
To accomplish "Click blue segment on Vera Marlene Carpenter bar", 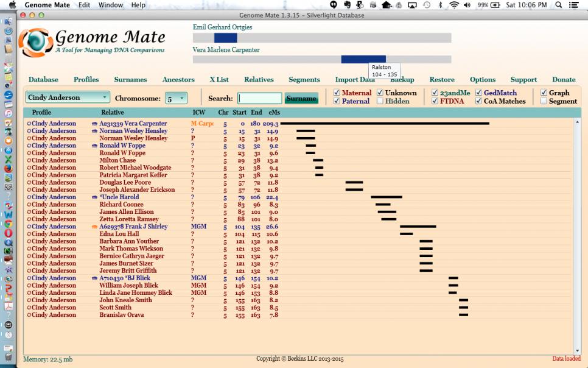I will pyautogui.click(x=363, y=59).
